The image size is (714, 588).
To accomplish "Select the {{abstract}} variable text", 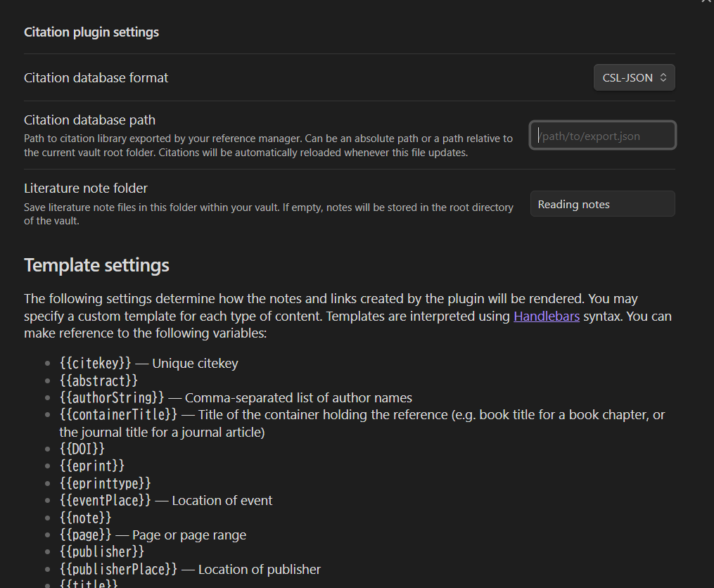I will [98, 381].
